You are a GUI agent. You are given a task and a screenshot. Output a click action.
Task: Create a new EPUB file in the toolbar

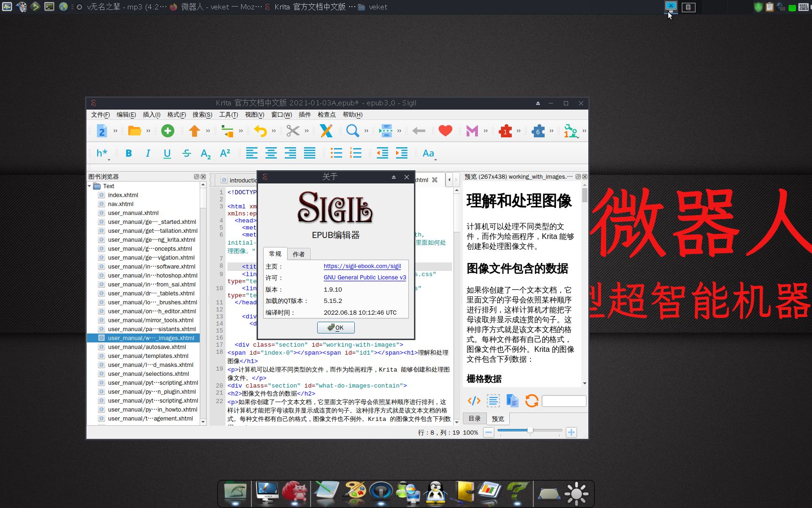point(101,131)
